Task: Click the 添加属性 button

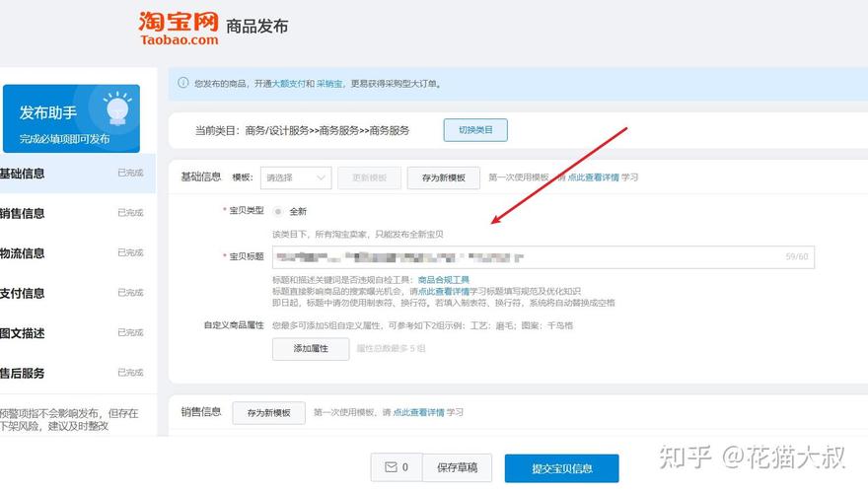Action: (x=311, y=348)
